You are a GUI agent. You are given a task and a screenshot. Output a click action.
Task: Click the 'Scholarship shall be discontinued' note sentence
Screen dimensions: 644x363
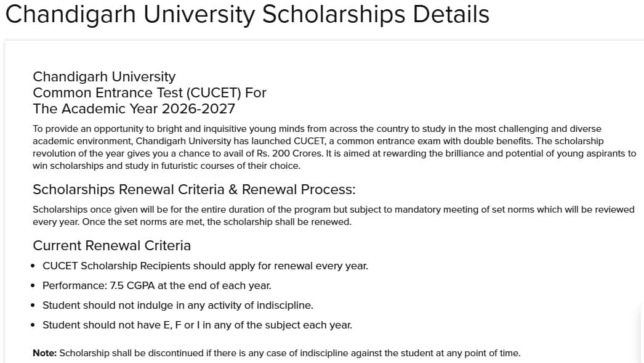click(289, 353)
